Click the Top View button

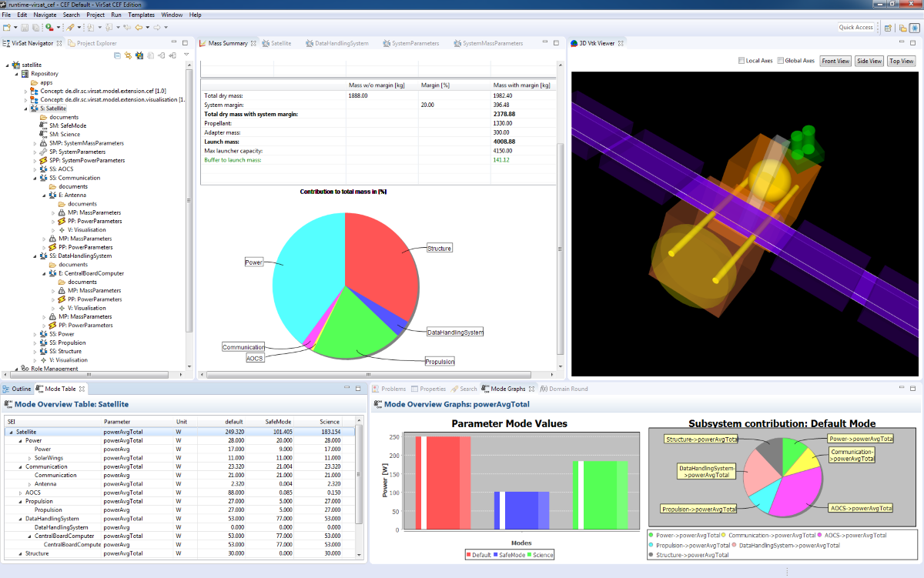click(901, 61)
